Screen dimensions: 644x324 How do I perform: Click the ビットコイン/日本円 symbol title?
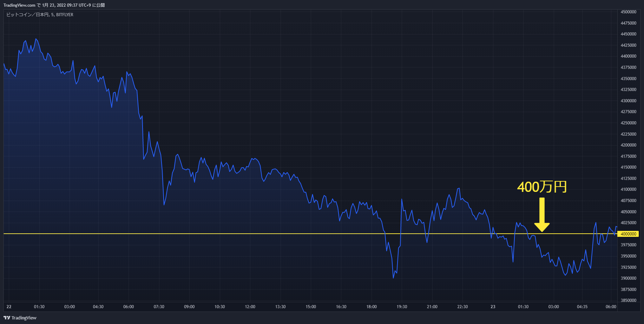coord(40,15)
